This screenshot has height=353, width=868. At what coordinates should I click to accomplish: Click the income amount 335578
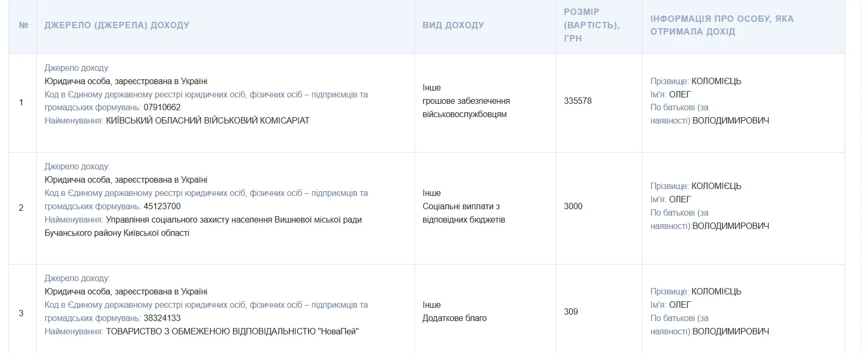(x=578, y=101)
